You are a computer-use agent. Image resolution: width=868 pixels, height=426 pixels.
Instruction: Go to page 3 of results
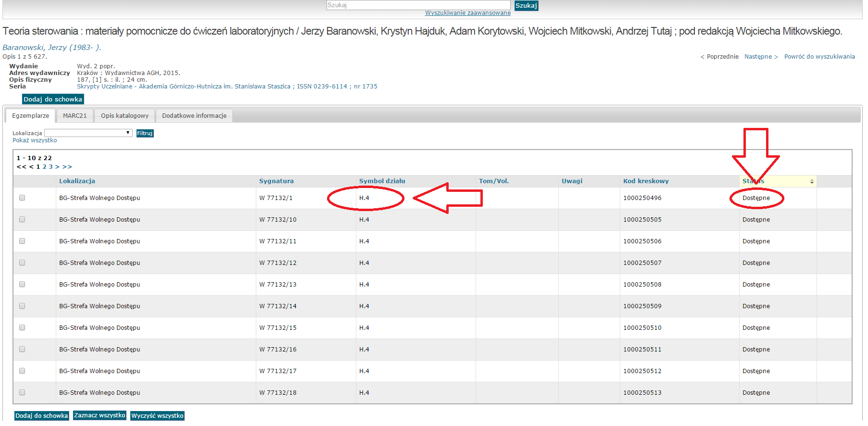(50, 167)
